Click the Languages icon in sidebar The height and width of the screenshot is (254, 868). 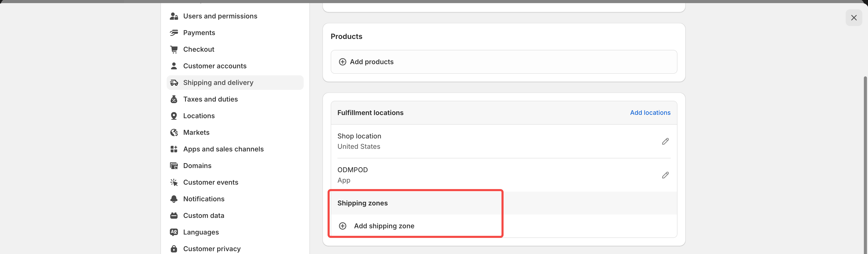pos(174,232)
